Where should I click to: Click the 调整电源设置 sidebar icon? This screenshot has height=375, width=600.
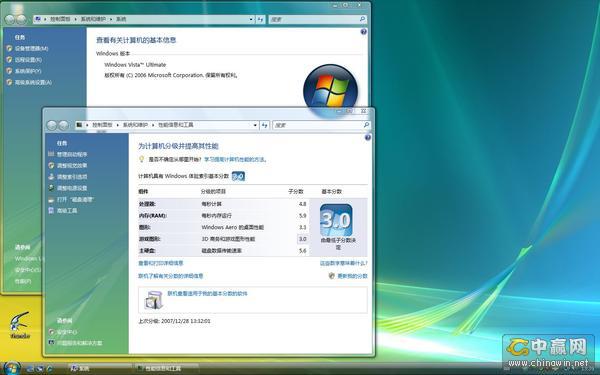click(x=51, y=188)
